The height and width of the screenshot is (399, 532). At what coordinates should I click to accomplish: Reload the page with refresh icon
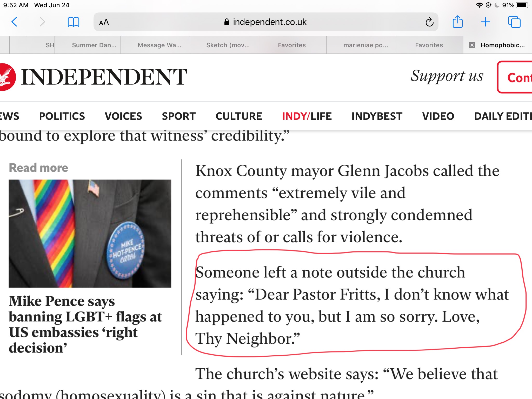429,22
